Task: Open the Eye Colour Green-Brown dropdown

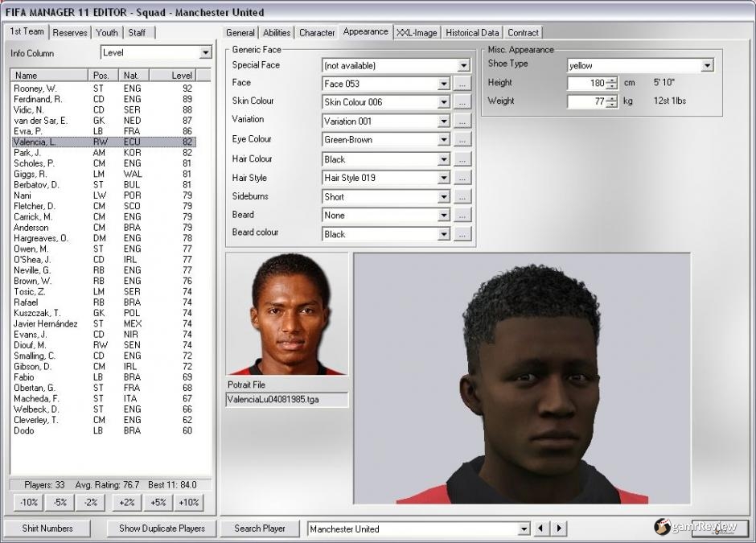Action: click(x=444, y=140)
